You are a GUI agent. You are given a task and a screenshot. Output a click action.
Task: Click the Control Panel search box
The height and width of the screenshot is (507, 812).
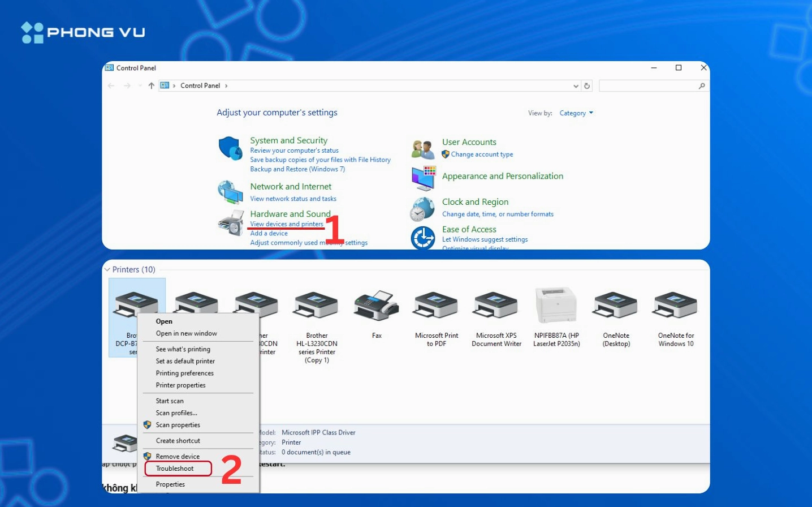[x=648, y=86]
